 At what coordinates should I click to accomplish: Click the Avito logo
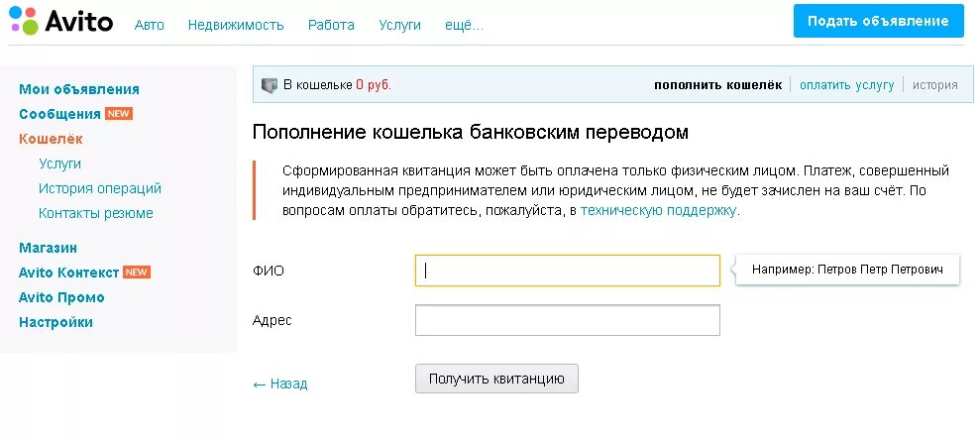point(60,22)
